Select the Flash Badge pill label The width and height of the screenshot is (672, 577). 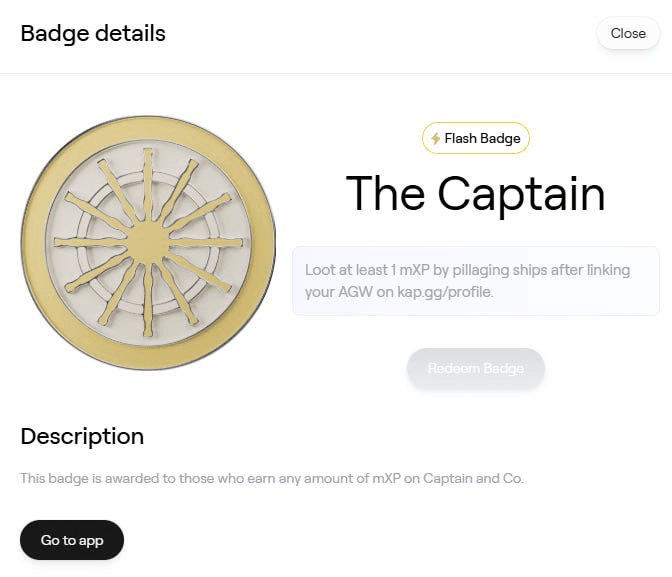pos(476,138)
